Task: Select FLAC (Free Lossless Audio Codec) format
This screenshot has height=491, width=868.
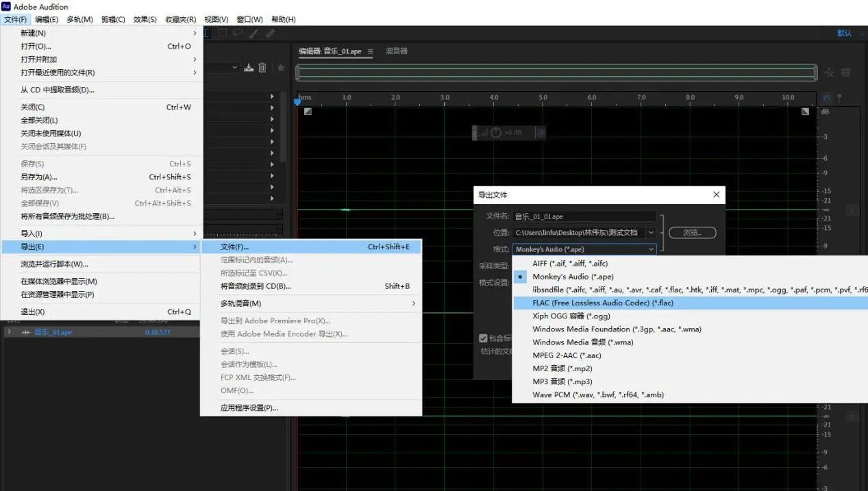Action: [x=691, y=303]
